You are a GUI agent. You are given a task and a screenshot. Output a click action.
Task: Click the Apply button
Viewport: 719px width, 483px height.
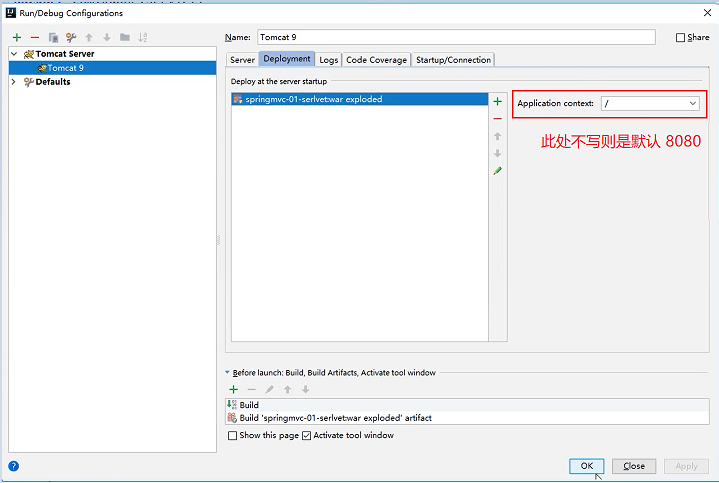[686, 466]
